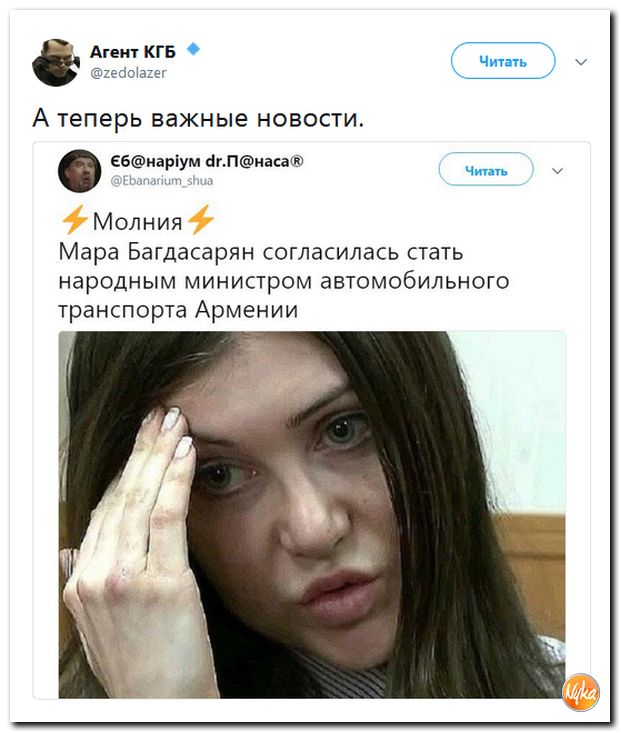Click the lightning emoji before Молния
The image size is (621, 733).
[x=74, y=219]
